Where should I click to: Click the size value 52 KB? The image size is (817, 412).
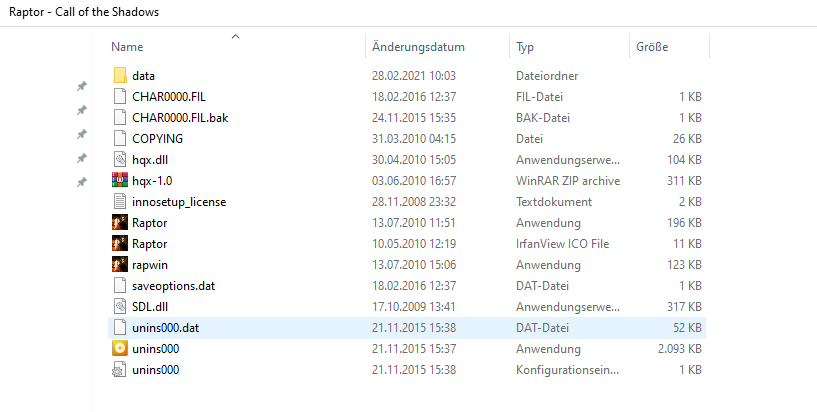[x=687, y=328]
